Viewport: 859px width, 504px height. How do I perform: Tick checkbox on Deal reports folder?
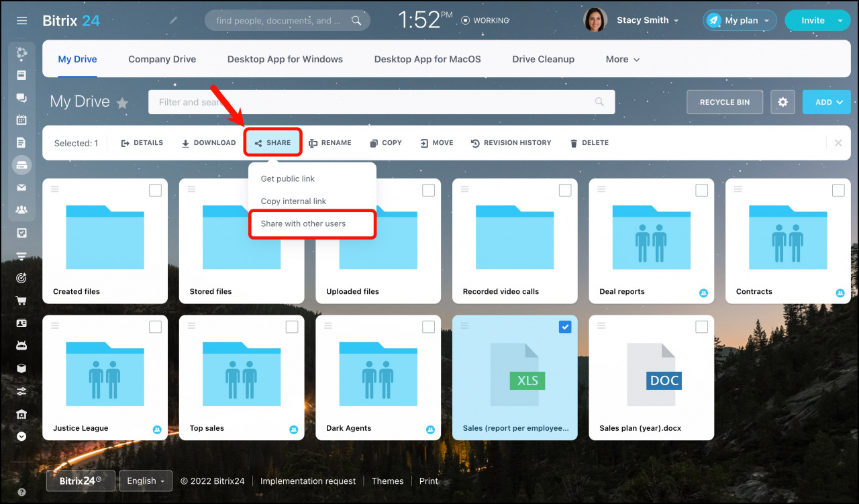[x=701, y=191]
